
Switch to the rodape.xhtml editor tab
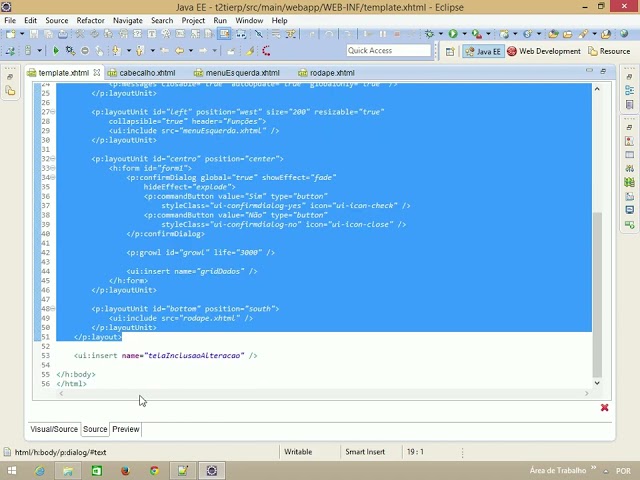327,73
